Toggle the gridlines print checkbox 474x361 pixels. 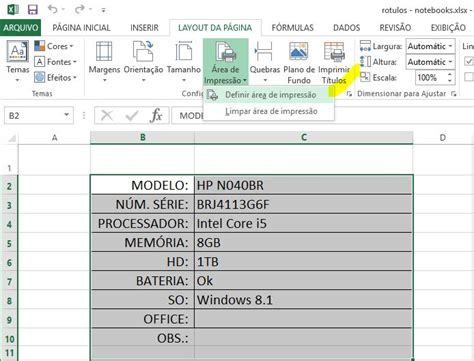pyautogui.click(x=469, y=77)
